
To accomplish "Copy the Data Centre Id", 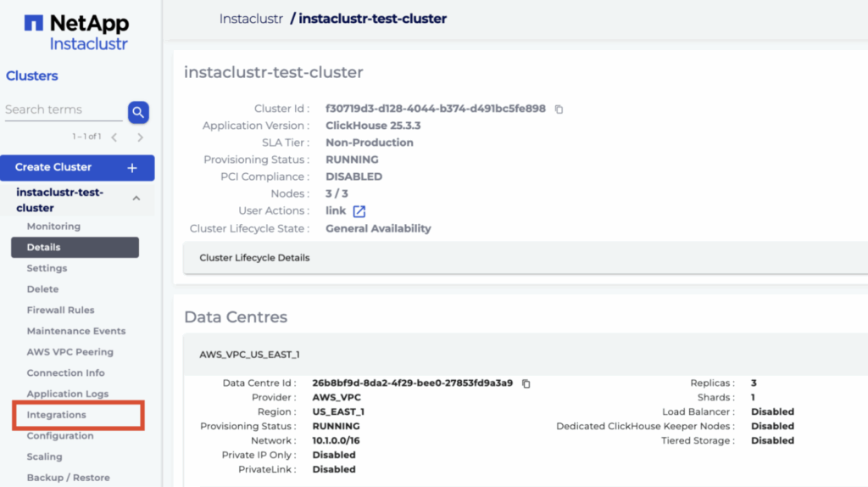I will click(526, 383).
